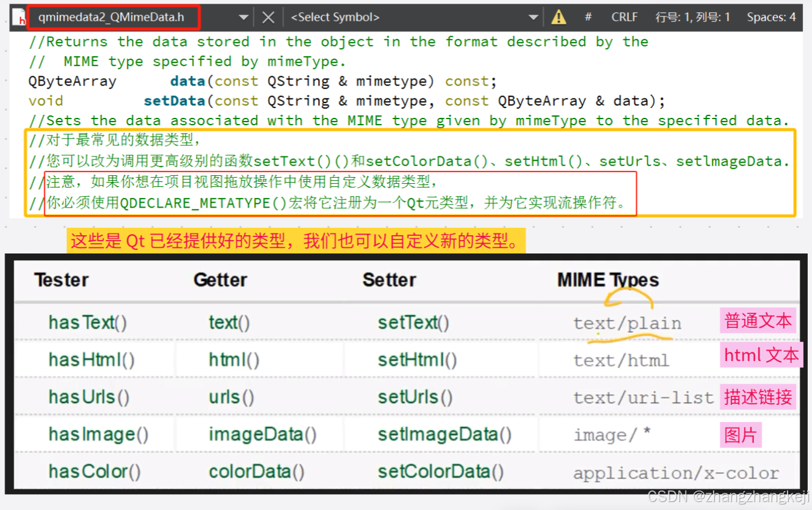Image resolution: width=812 pixels, height=510 pixels.
Task: Click the text/uri-list MIME type cell
Action: coord(643,398)
